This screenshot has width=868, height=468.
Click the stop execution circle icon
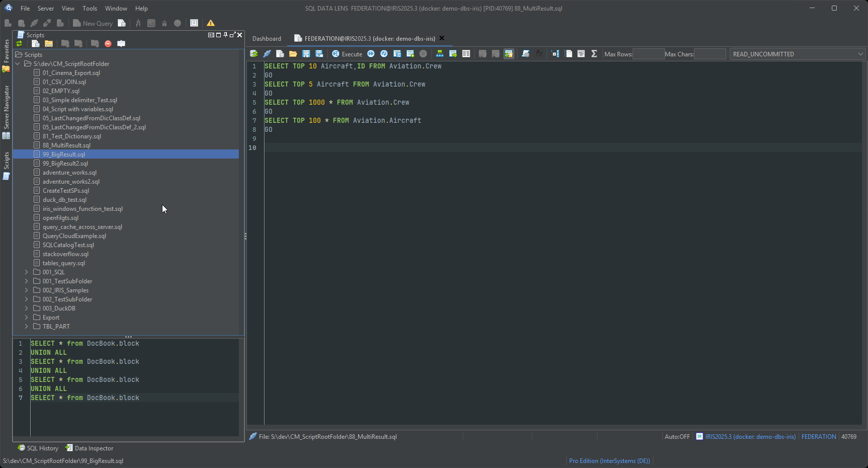(x=423, y=54)
